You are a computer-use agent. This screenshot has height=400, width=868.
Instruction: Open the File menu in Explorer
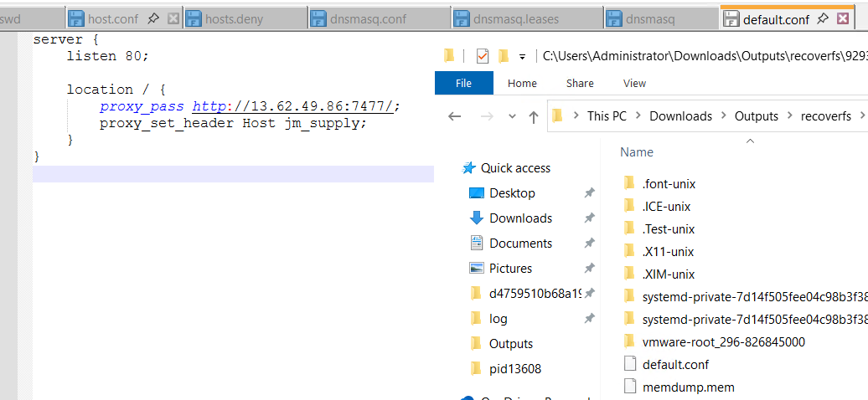[463, 83]
